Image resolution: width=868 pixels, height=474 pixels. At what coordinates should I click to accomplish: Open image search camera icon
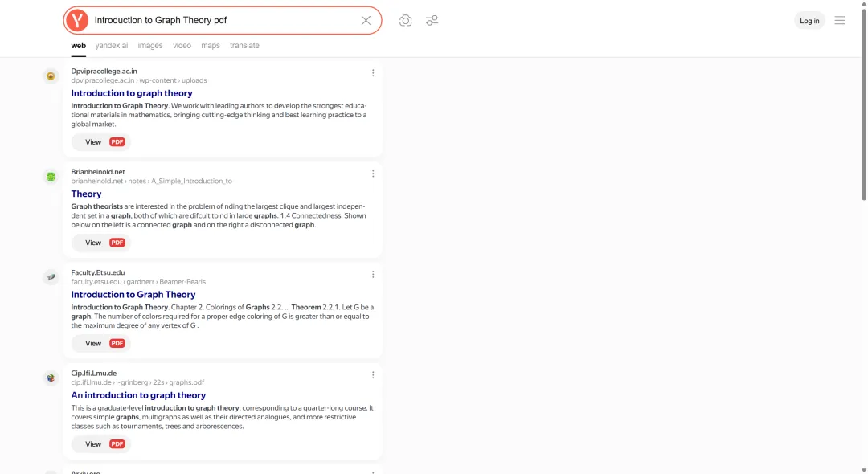pyautogui.click(x=405, y=20)
